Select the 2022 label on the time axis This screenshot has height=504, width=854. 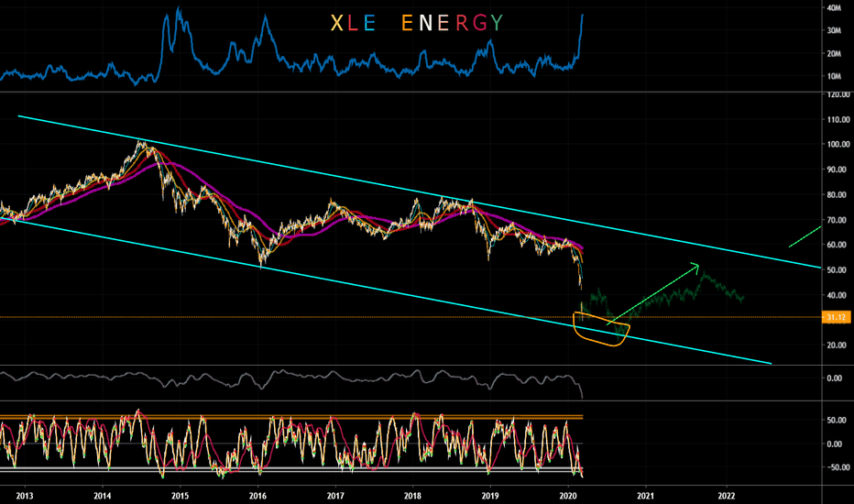click(727, 496)
